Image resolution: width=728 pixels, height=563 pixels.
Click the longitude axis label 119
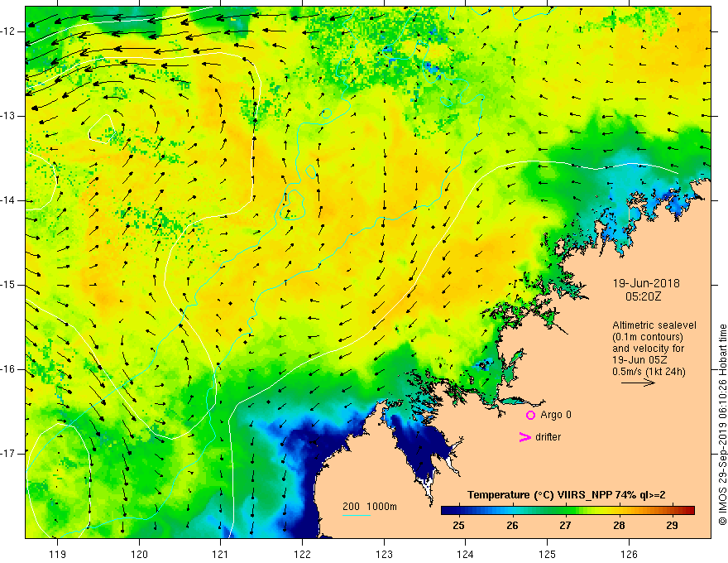pos(58,554)
